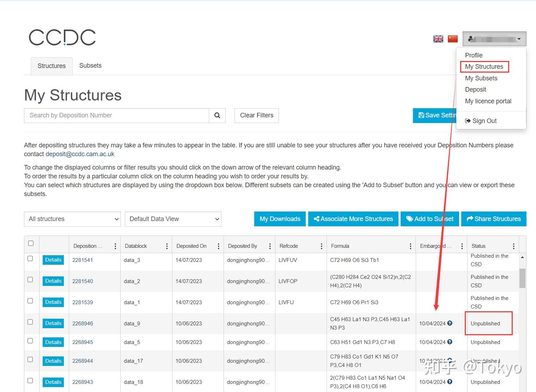536x392 pixels.
Task: Click the search magnifier icon
Action: 217,115
